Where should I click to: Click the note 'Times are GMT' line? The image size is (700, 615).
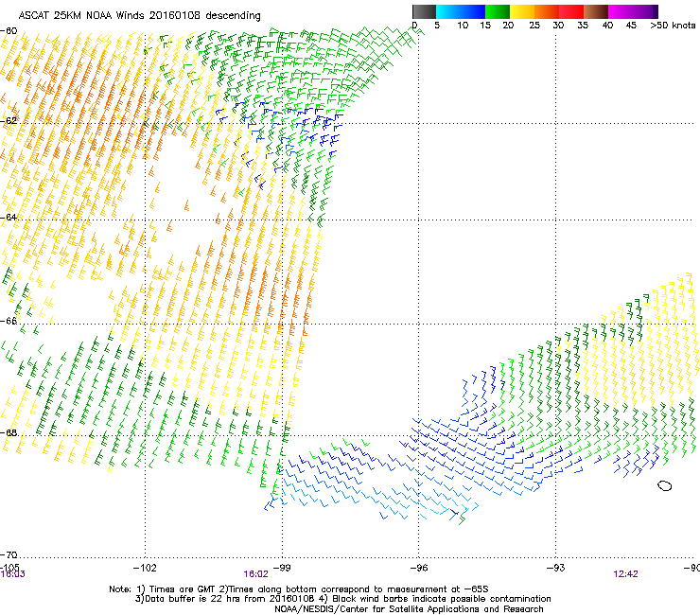pyautogui.click(x=299, y=589)
